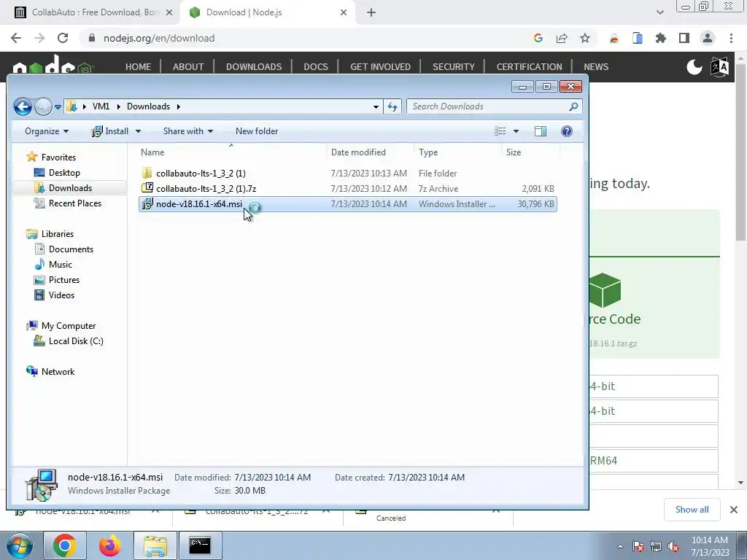Click the Explorer help icon
The width and height of the screenshot is (747, 560).
coord(566,131)
